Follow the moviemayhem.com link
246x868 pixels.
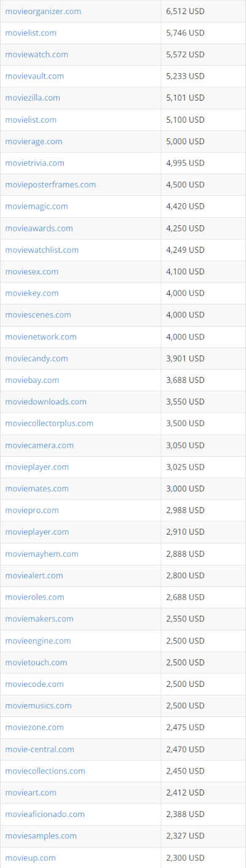point(42,554)
